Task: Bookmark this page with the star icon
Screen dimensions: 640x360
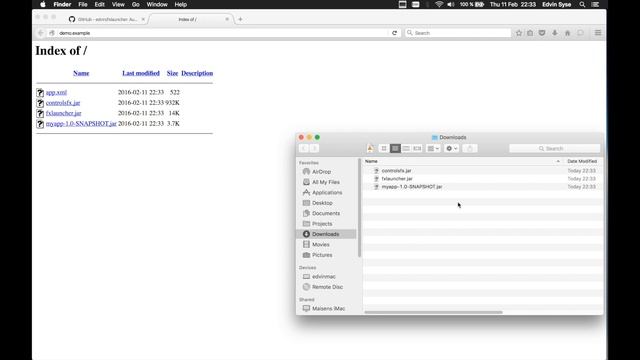Action: click(x=519, y=33)
